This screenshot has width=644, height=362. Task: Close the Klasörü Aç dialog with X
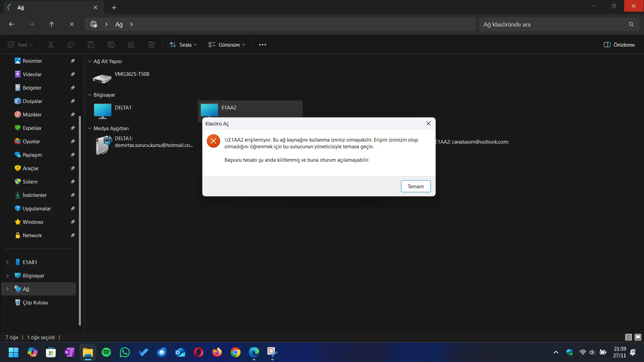428,123
